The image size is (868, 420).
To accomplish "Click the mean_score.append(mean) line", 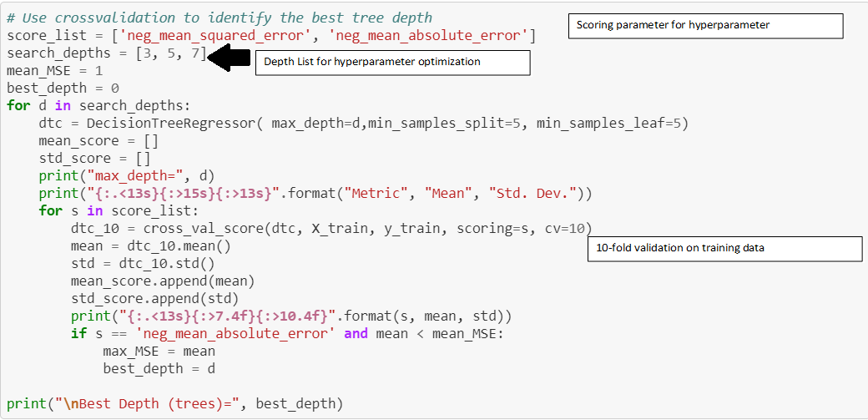I will 163,281.
